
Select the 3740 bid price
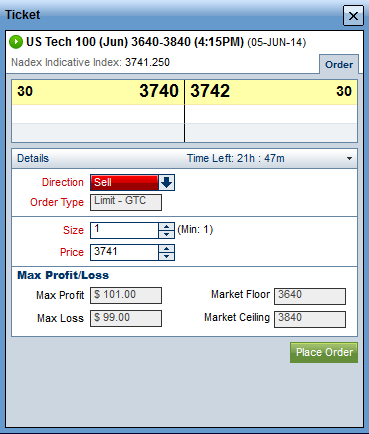click(159, 91)
